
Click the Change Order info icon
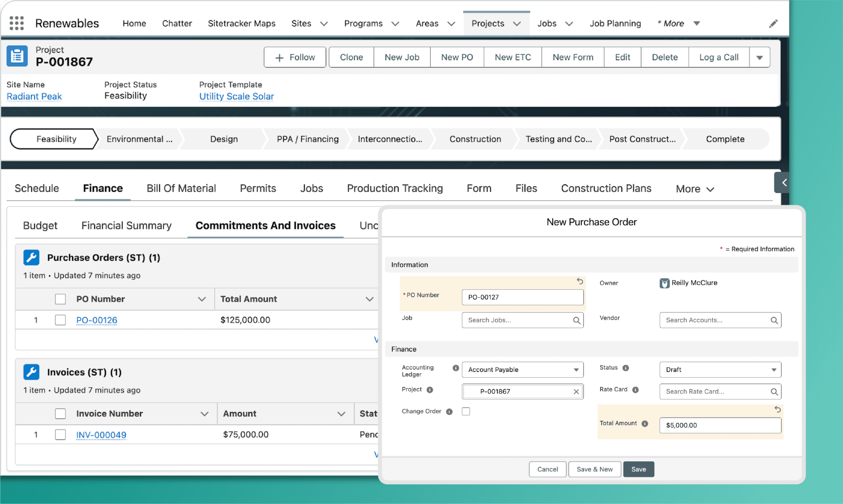click(449, 411)
